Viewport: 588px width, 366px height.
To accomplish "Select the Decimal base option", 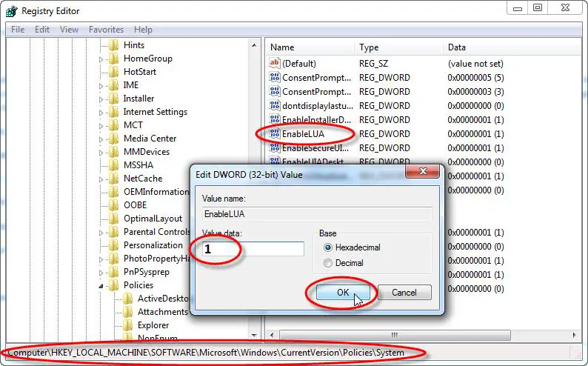I will coord(328,263).
